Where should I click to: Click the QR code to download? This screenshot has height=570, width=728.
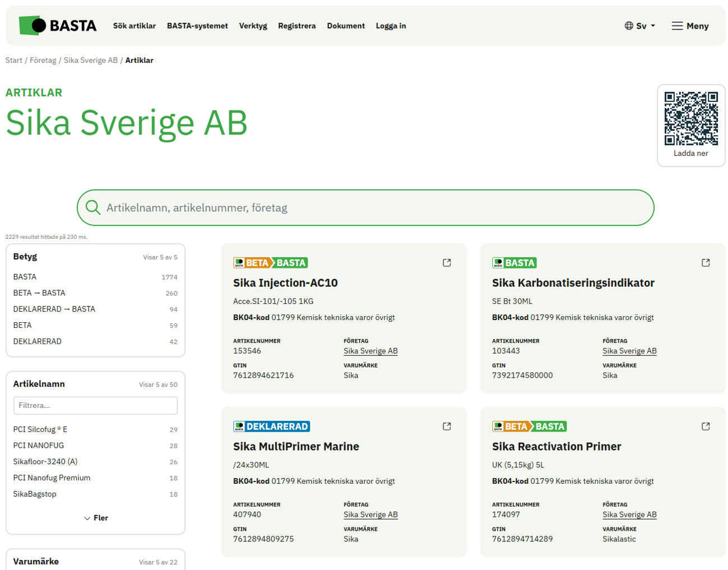(690, 119)
